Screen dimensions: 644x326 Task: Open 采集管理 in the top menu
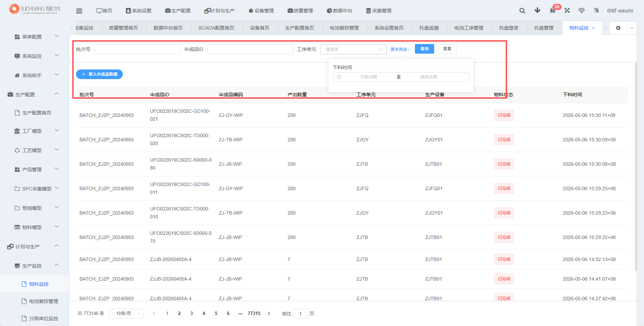[379, 11]
